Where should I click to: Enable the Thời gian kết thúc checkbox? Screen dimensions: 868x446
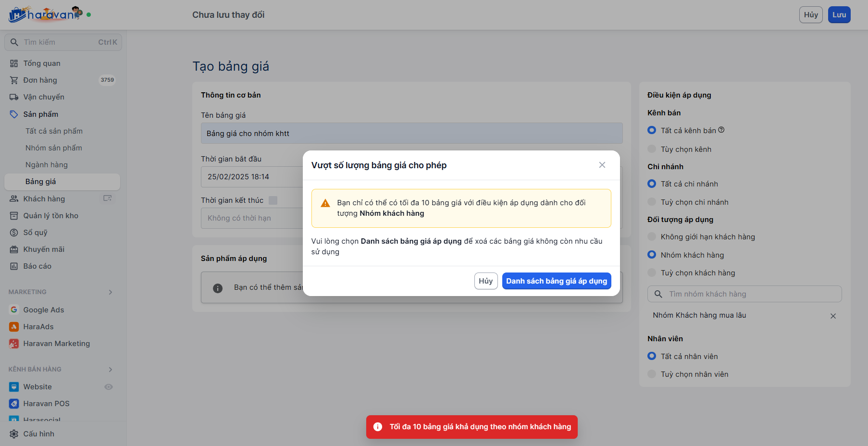tap(273, 200)
